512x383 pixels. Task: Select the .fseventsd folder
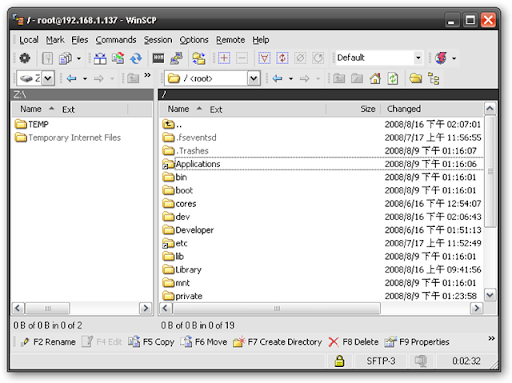tap(189, 138)
